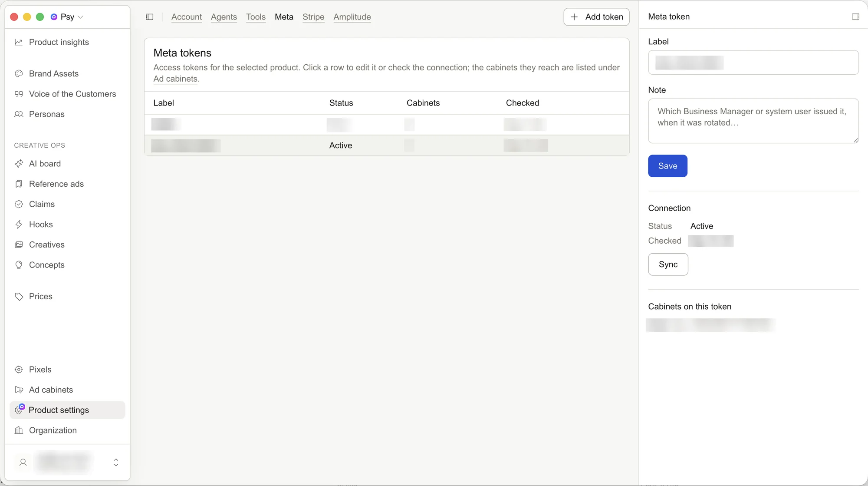Focus the Label input field

coord(753,63)
